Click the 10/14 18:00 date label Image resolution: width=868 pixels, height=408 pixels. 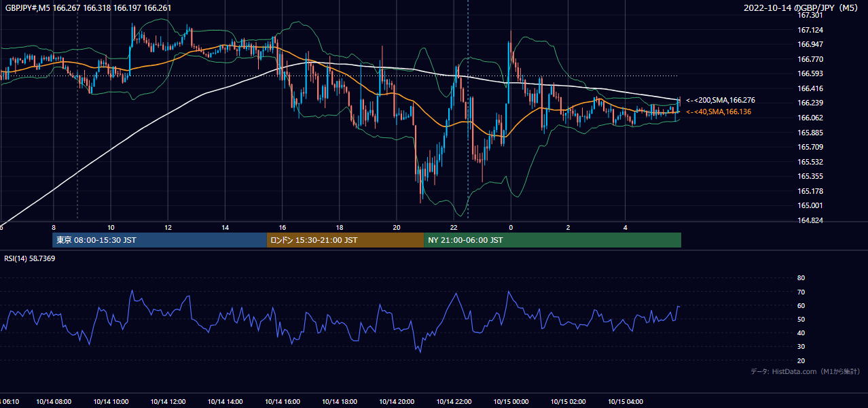(x=339, y=402)
